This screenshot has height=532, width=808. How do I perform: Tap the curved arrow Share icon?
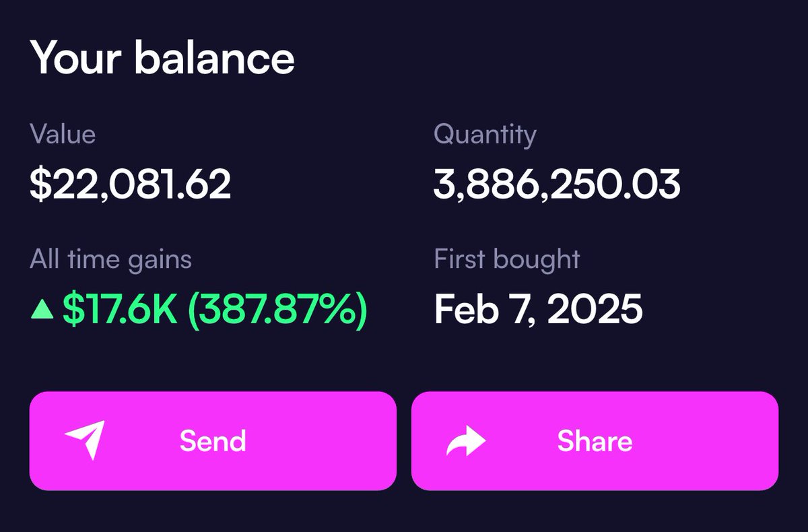(x=466, y=442)
